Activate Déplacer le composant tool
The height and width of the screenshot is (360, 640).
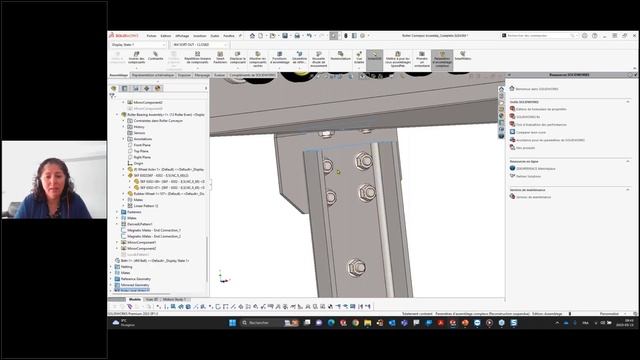point(238,58)
